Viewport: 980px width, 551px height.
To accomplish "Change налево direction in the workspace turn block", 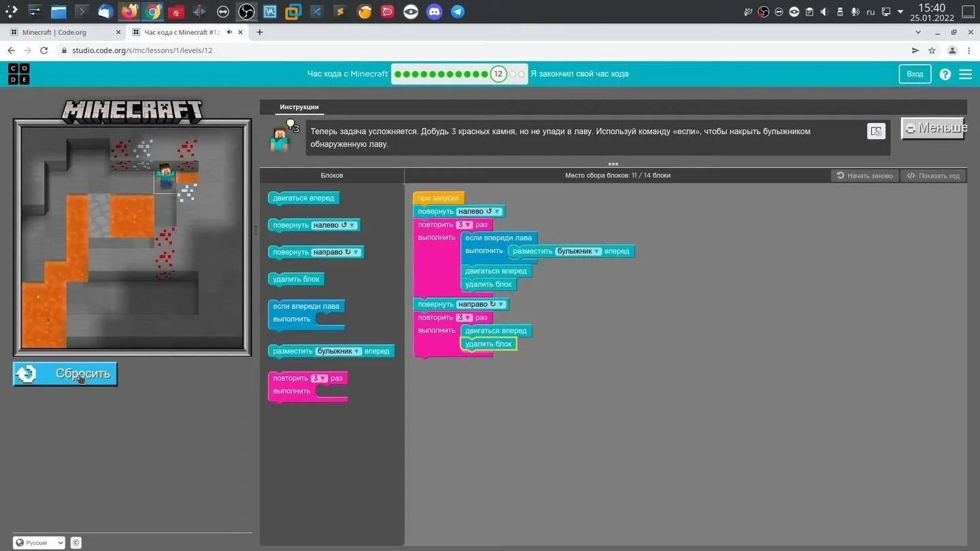I will click(x=479, y=212).
